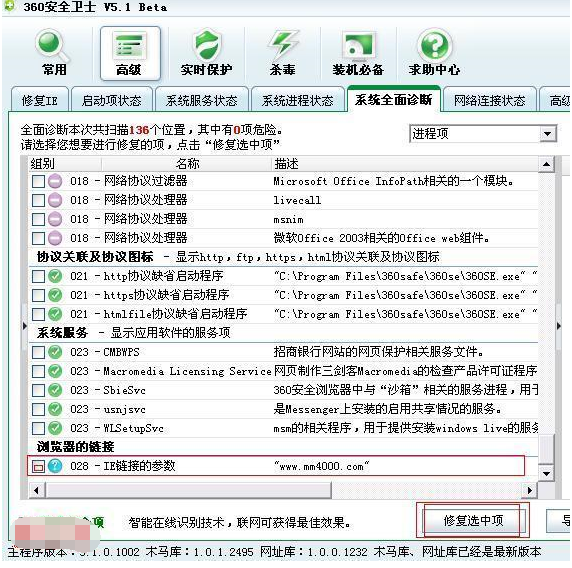Switch to 系统服务状态 tab
The image size is (572, 568).
202,100
